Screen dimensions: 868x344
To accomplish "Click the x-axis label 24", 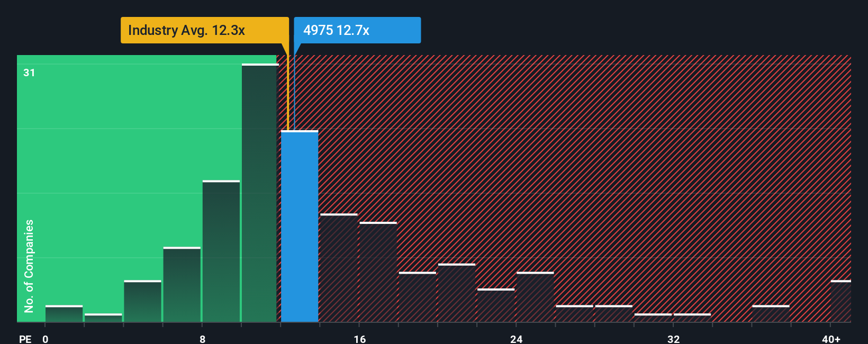I will click(x=517, y=339).
